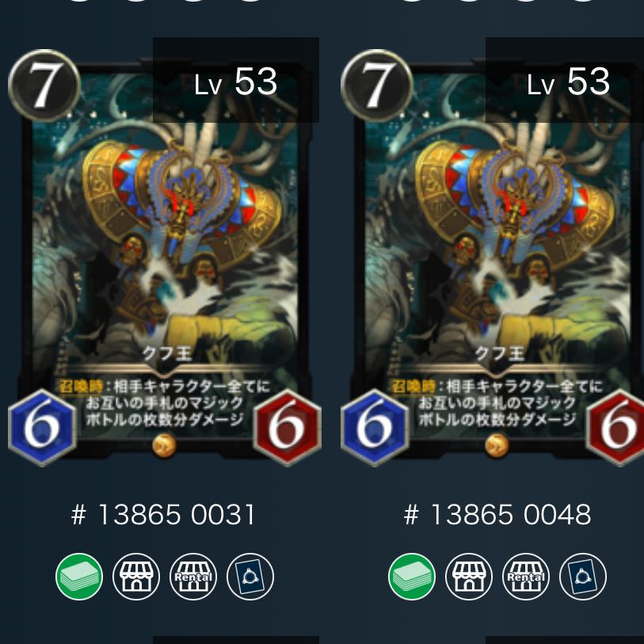Viewport: 644px width, 644px height.
Task: Click blue card icon under card #13865 0031
Action: pyautogui.click(x=250, y=577)
